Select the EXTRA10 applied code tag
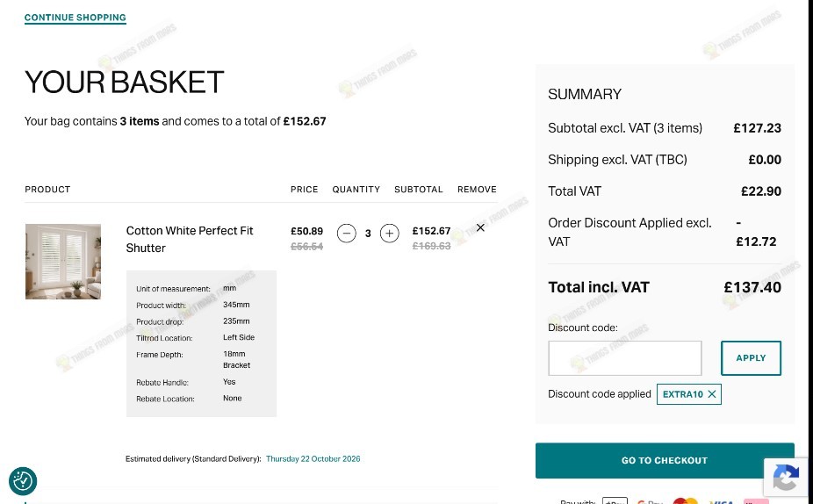Image resolution: width=813 pixels, height=504 pixels. coord(682,394)
